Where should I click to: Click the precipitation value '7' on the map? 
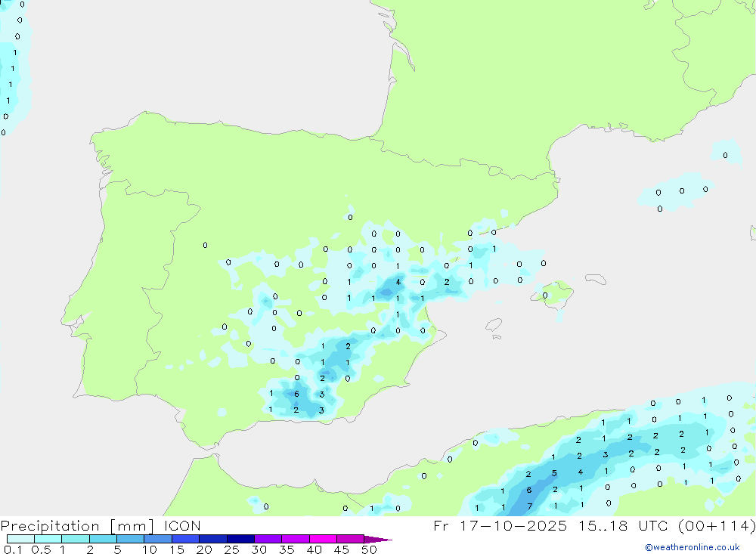coord(529,506)
